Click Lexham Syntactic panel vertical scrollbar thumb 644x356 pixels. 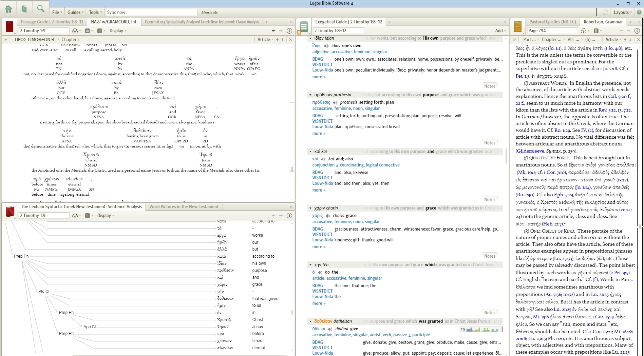292,312
